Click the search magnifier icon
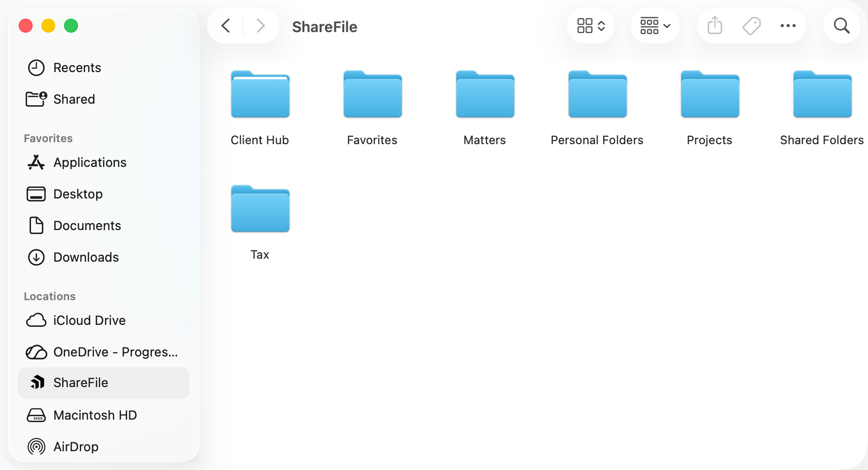Viewport: 868px width, 470px height. click(842, 26)
